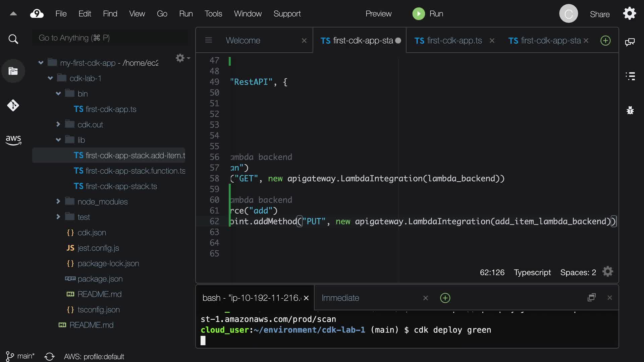Open the search panel magnifier icon
644x362 pixels.
point(13,39)
